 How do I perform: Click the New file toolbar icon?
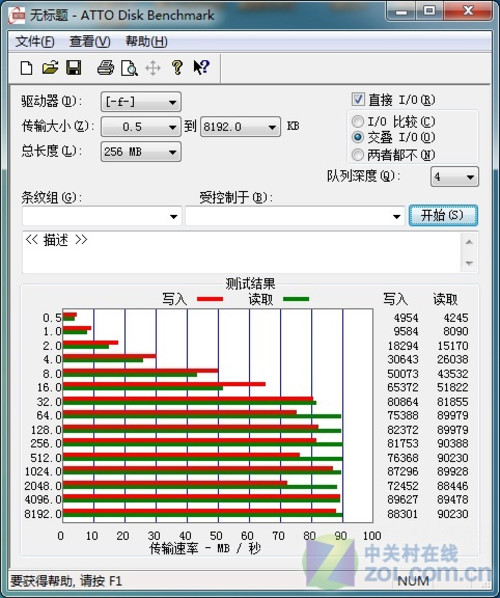(x=26, y=68)
